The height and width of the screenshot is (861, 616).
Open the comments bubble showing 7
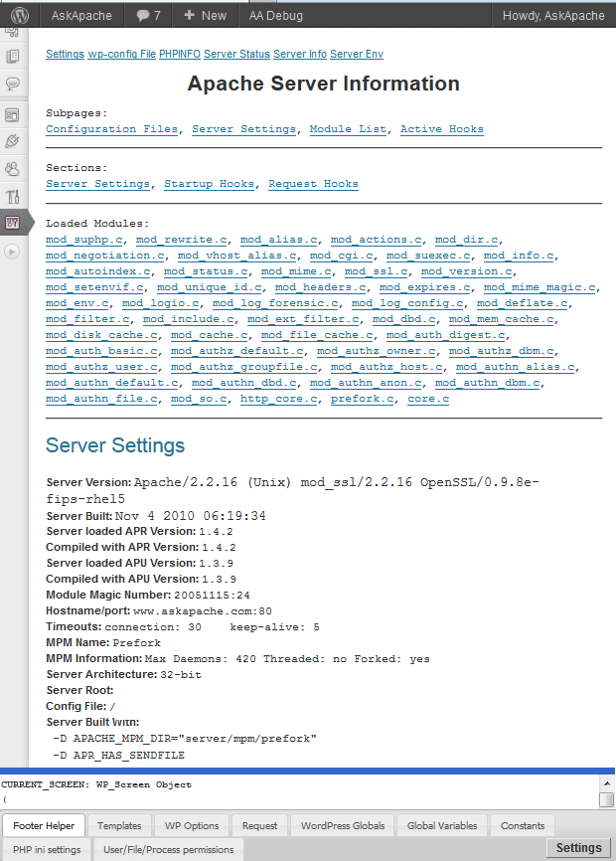[148, 15]
